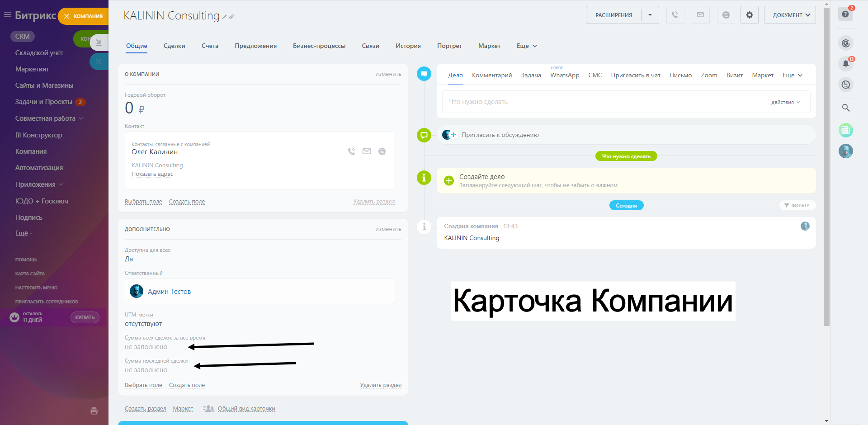Open the messenger chat icon in the right bar
Viewport: 868px width, 425px height.
click(x=845, y=85)
